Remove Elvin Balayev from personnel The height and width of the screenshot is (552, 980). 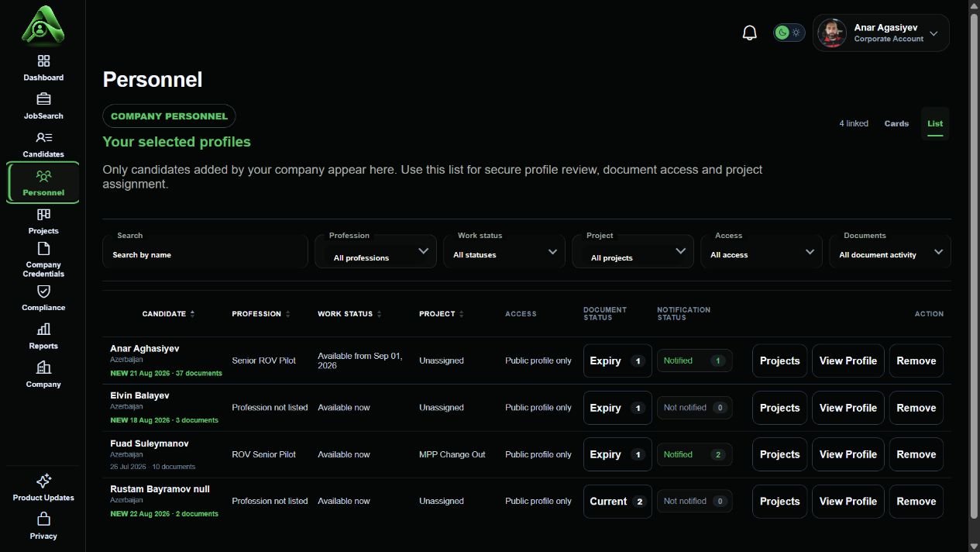(916, 408)
